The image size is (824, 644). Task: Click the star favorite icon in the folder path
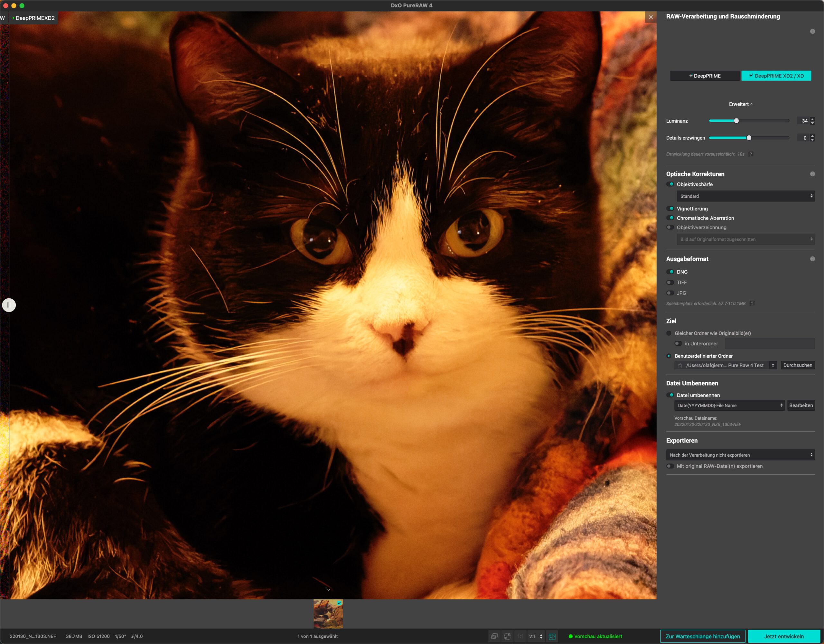coord(680,365)
